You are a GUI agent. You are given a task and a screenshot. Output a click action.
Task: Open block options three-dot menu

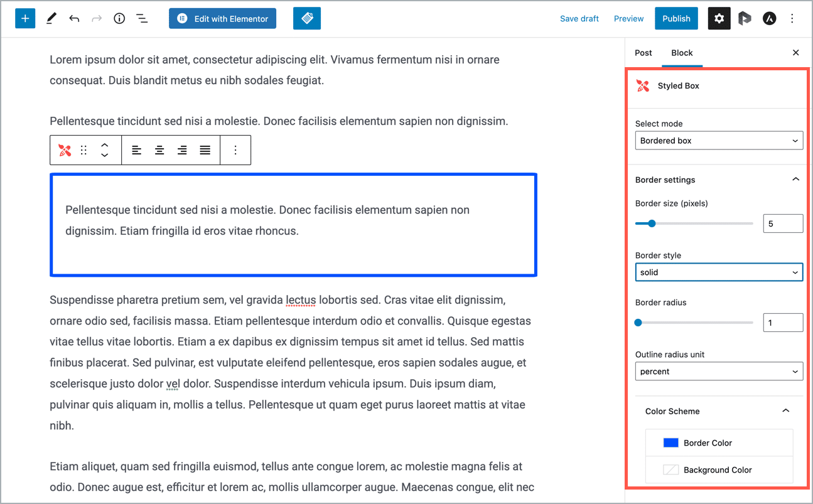tap(235, 150)
